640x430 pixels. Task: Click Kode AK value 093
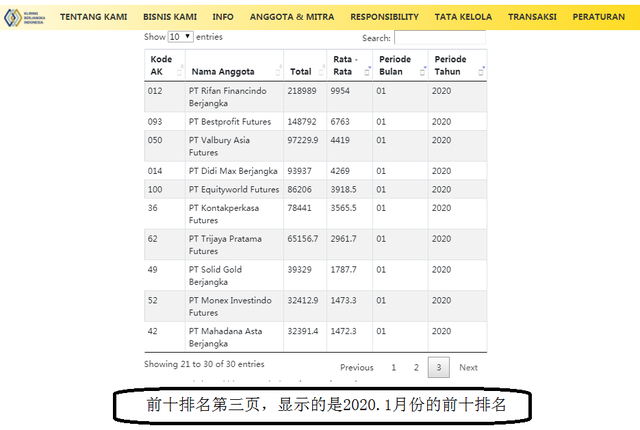click(155, 122)
